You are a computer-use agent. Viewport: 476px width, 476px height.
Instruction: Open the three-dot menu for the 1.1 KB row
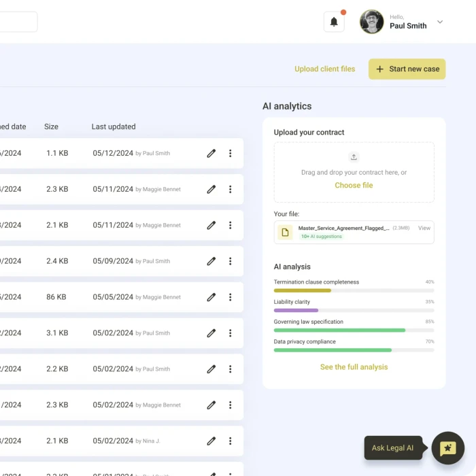coord(230,154)
